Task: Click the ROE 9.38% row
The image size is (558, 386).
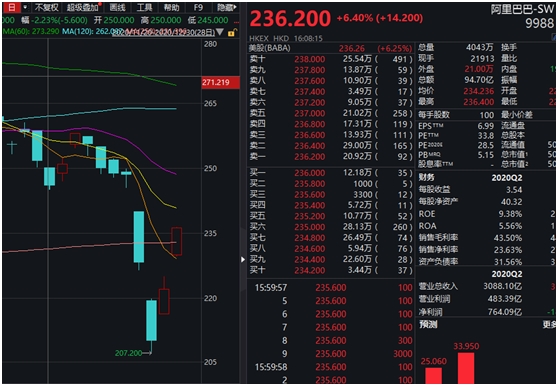Action: point(470,214)
